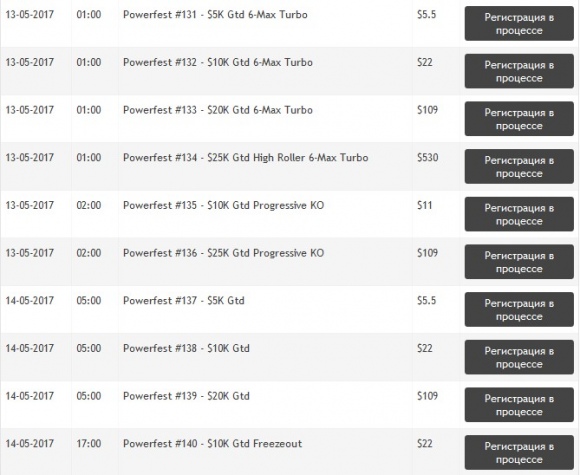Register for Powerfest #136 Progressive KO
Image resolution: width=580 pixels, height=475 pixels.
(519, 262)
